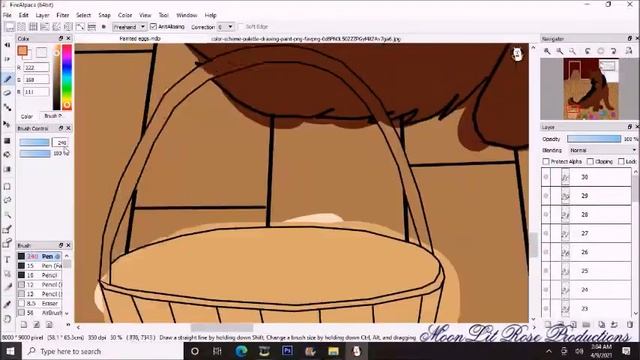The height and width of the screenshot is (360, 640).
Task: Enable grid snap icon in top toolbar
Action: (x=33, y=27)
